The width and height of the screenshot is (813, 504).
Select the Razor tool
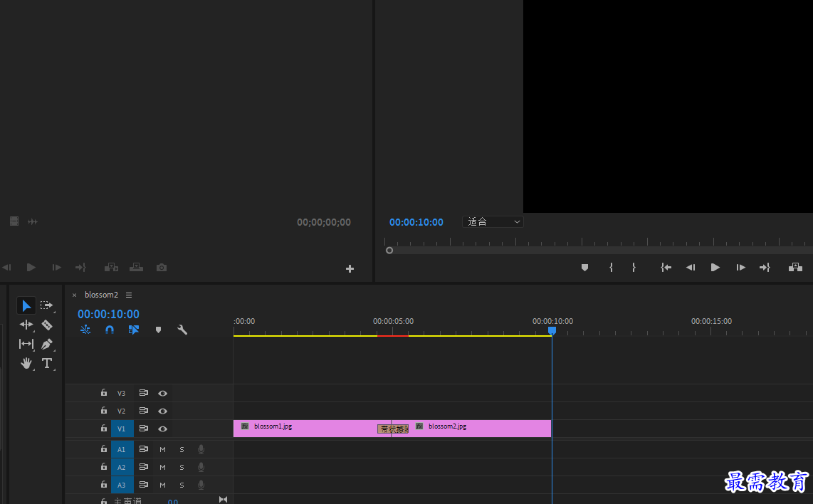(47, 325)
